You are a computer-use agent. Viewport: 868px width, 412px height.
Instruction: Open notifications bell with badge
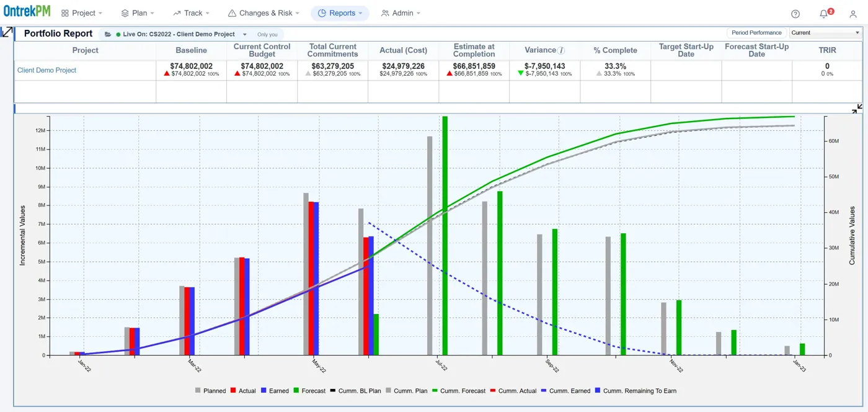(825, 14)
